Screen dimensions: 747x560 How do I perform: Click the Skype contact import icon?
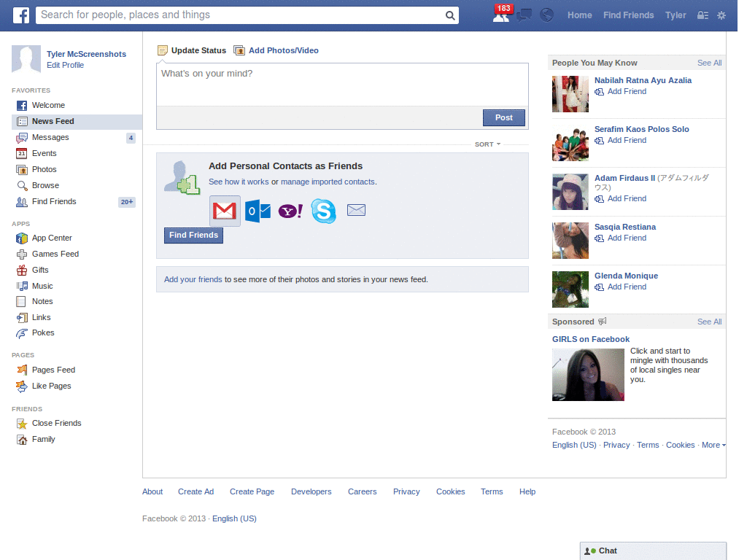[323, 211]
